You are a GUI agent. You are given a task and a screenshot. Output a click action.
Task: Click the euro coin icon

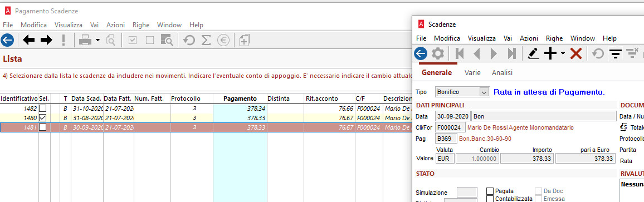click(x=223, y=40)
